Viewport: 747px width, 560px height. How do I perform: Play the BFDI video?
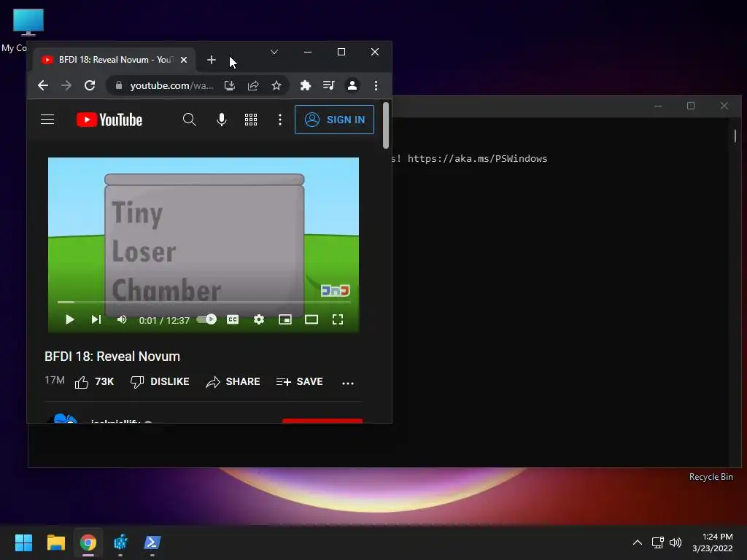[69, 319]
